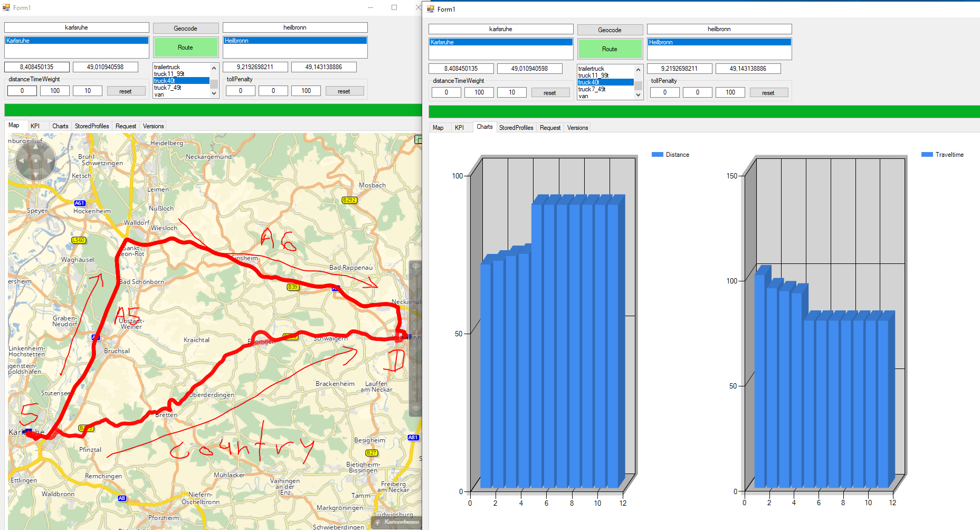
Task: Pick truck7_49t in the left profile list
Action: [x=167, y=88]
